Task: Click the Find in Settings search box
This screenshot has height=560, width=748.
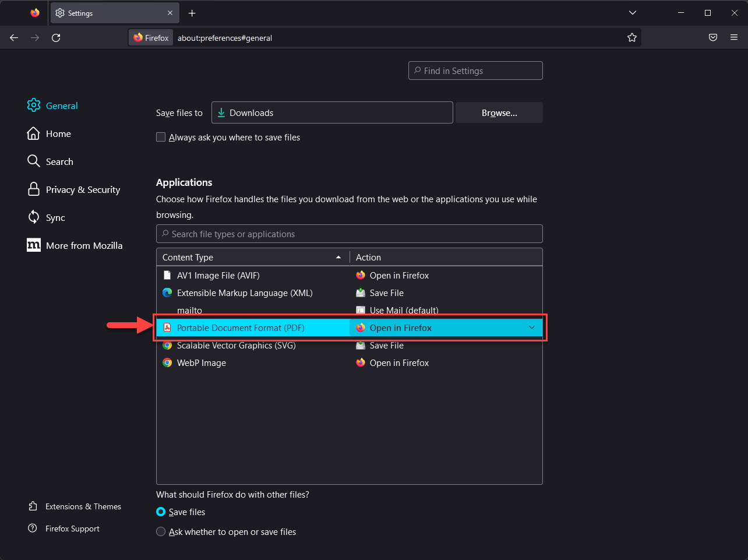Action: click(x=475, y=71)
